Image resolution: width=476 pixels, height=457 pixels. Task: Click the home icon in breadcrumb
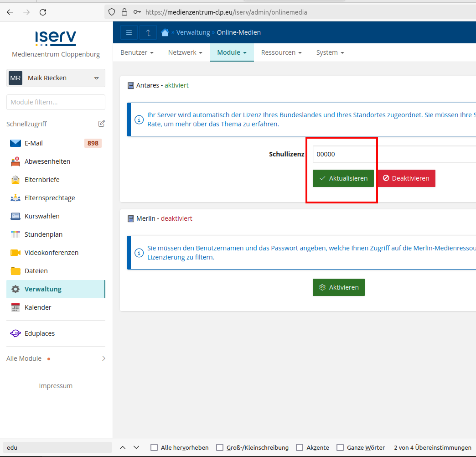coord(165,32)
